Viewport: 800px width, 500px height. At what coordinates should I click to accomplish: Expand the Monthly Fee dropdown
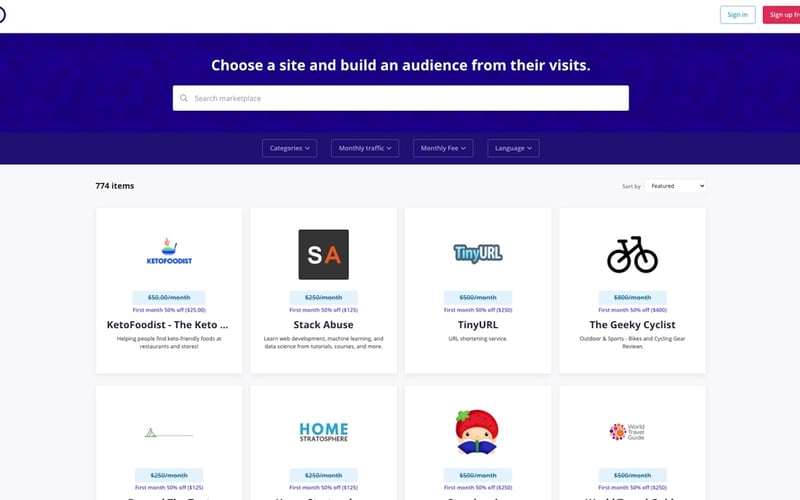point(443,148)
